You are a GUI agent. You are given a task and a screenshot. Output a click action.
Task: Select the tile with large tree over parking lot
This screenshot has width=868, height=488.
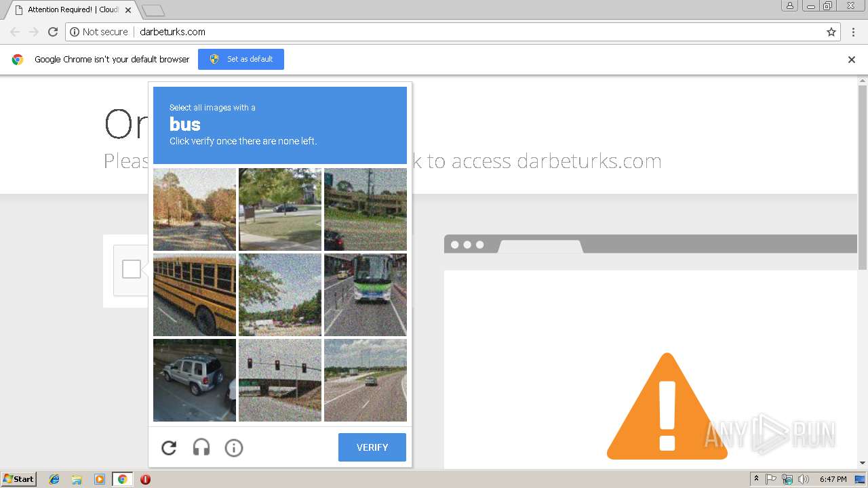pyautogui.click(x=280, y=295)
